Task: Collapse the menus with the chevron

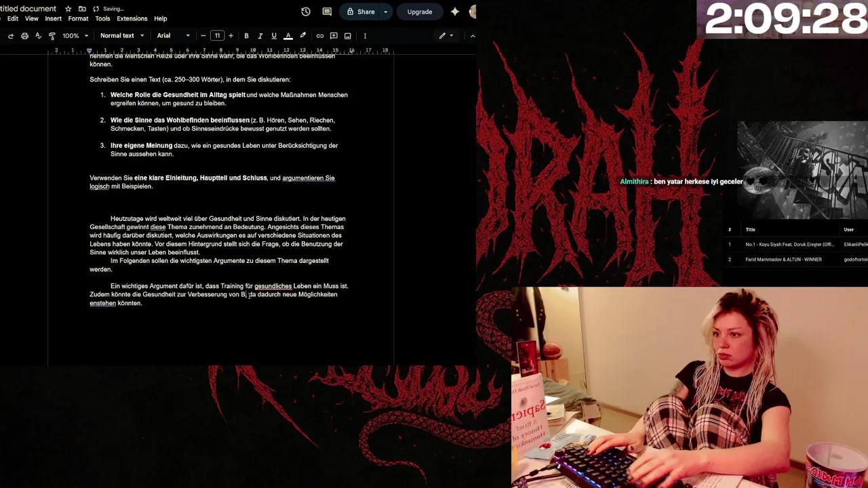Action: click(473, 36)
